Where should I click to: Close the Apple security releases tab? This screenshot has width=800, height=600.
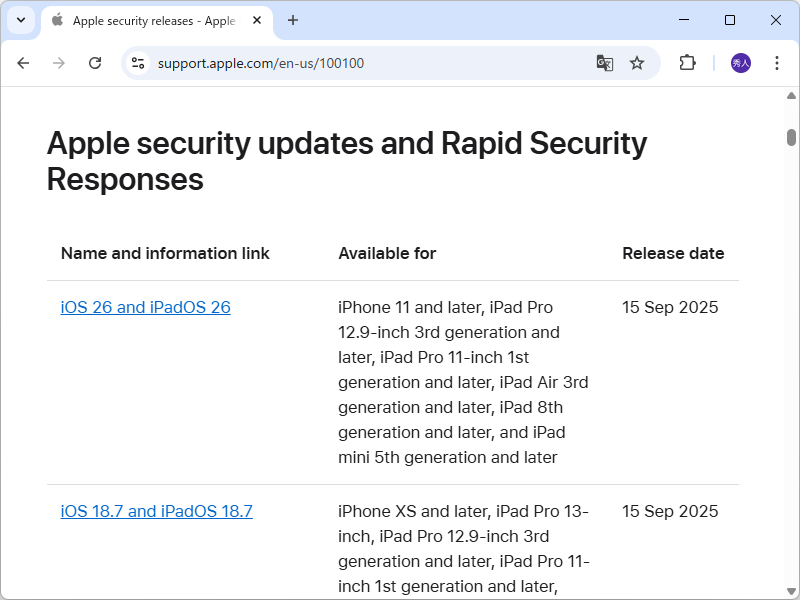[255, 20]
